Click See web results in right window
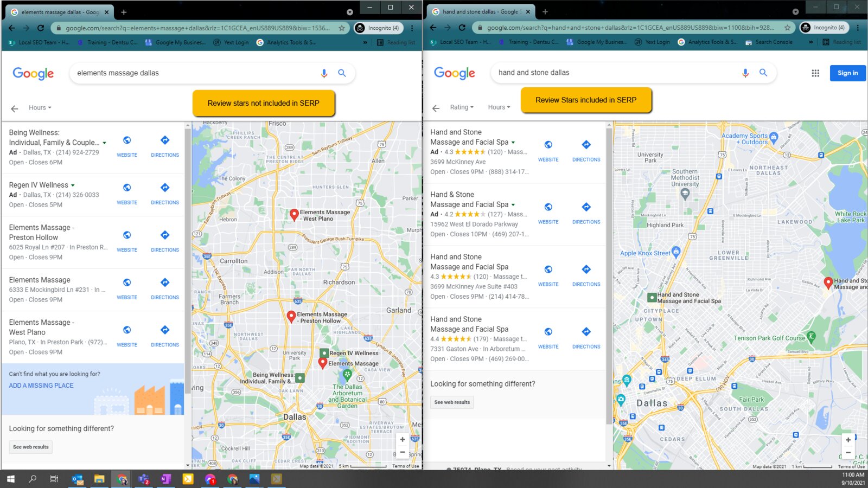868x488 pixels. point(452,402)
